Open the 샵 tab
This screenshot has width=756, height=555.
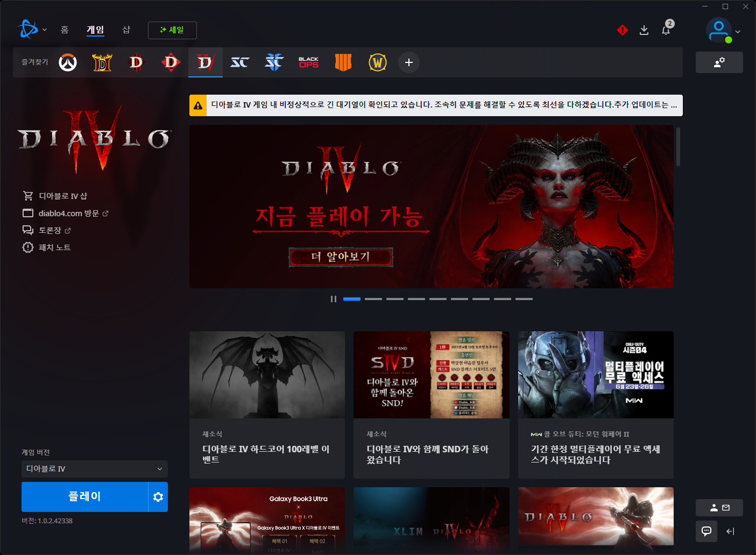click(126, 30)
